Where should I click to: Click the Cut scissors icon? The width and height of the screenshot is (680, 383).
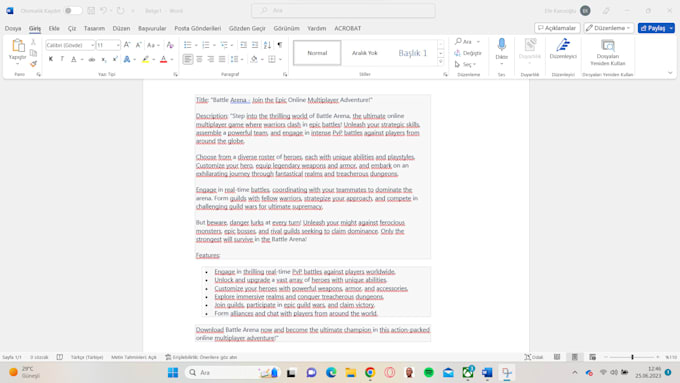click(x=33, y=43)
